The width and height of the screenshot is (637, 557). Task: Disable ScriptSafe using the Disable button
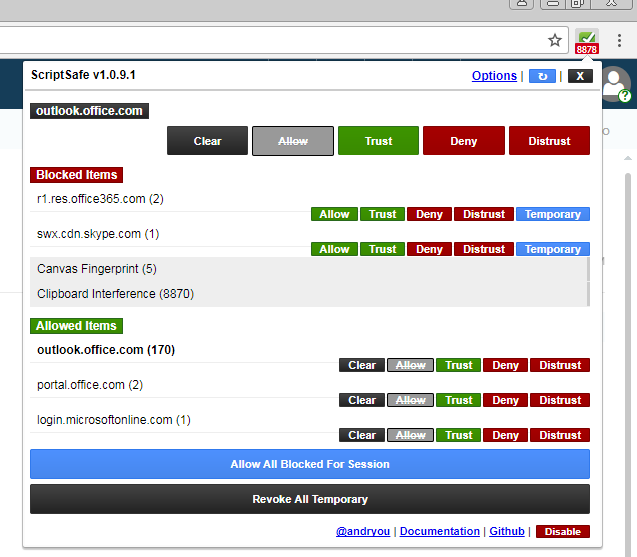[x=563, y=532]
